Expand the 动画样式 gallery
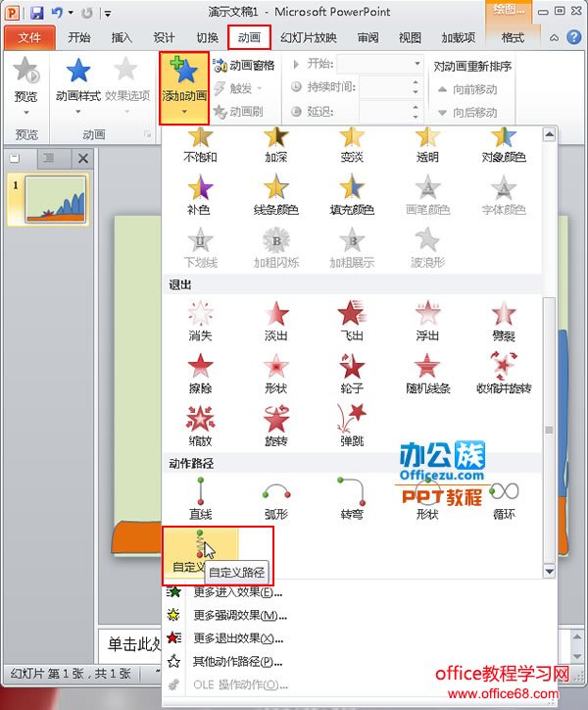The image size is (588, 710). 77,88
